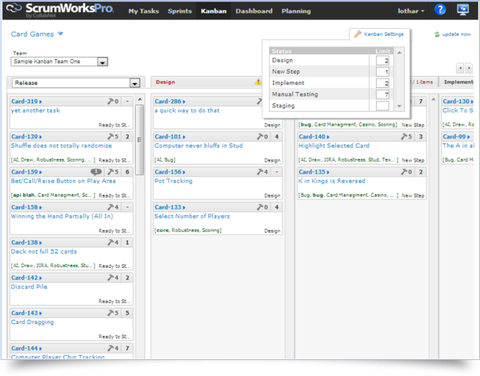Click the Design limit input field
The width and height of the screenshot is (480, 376).
(382, 60)
